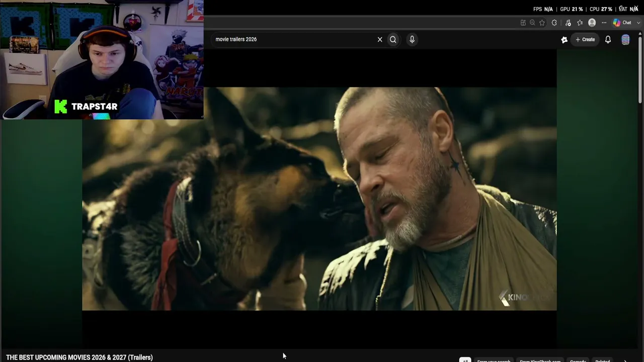
Task: Open the browser media control music icon
Action: (568, 23)
